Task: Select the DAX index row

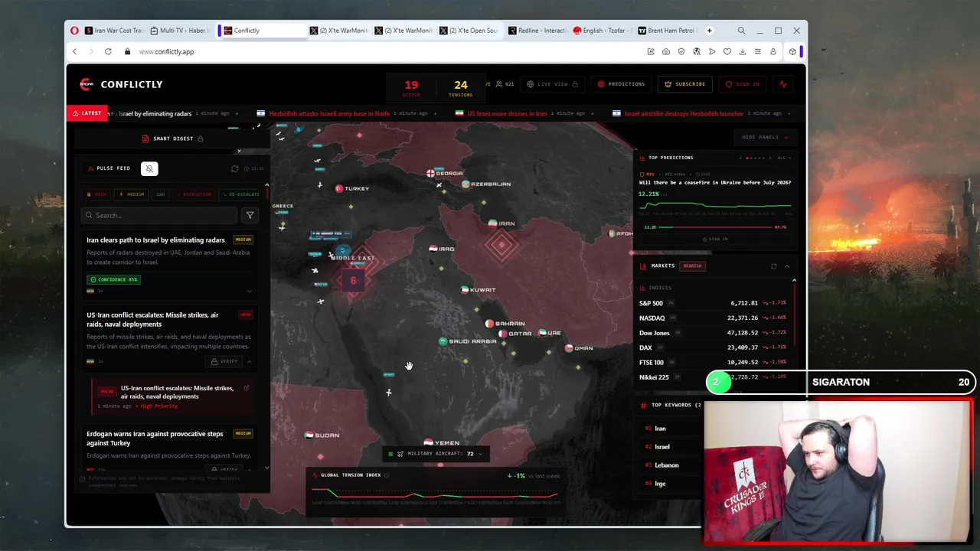Action: click(x=713, y=347)
